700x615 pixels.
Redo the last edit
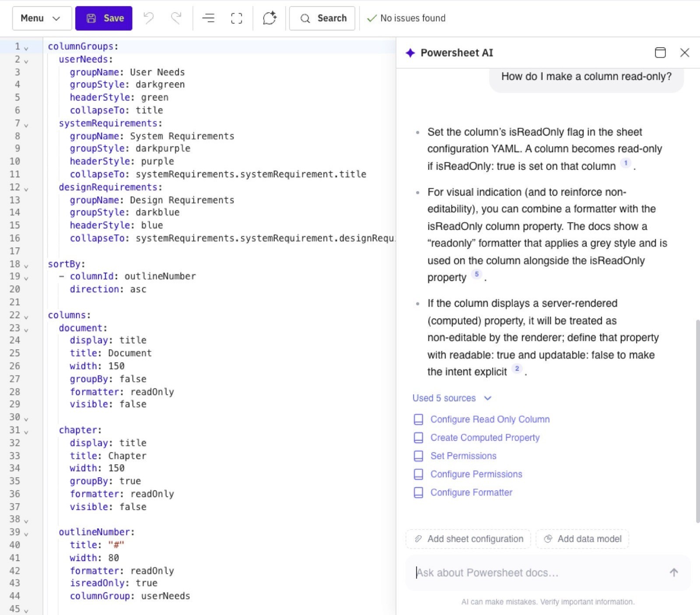(176, 18)
